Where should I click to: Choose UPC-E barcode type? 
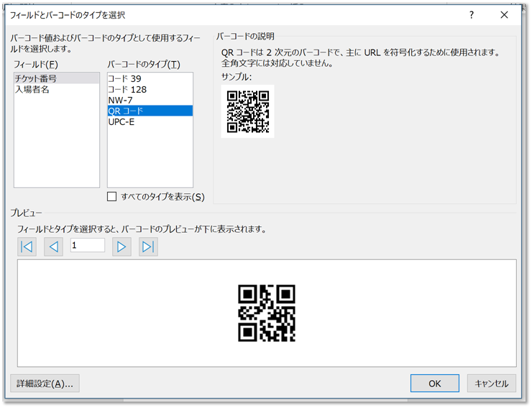coord(150,121)
